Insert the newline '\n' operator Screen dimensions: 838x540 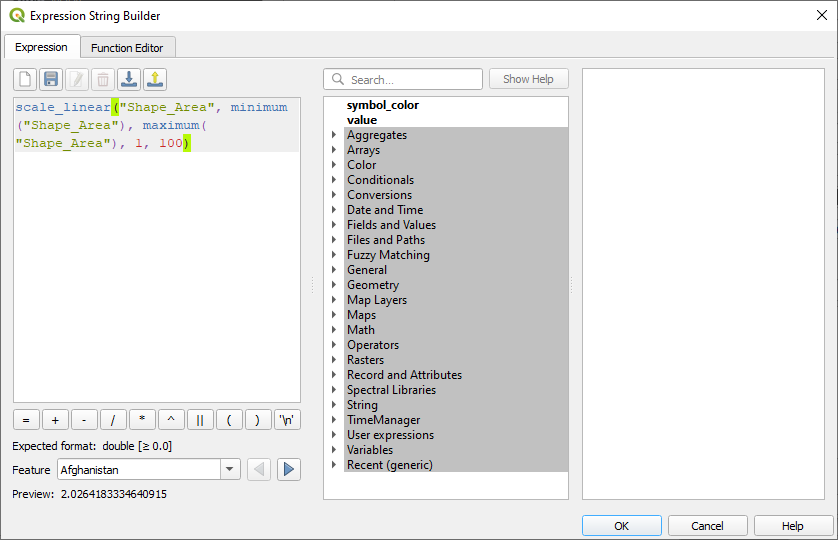click(x=287, y=420)
